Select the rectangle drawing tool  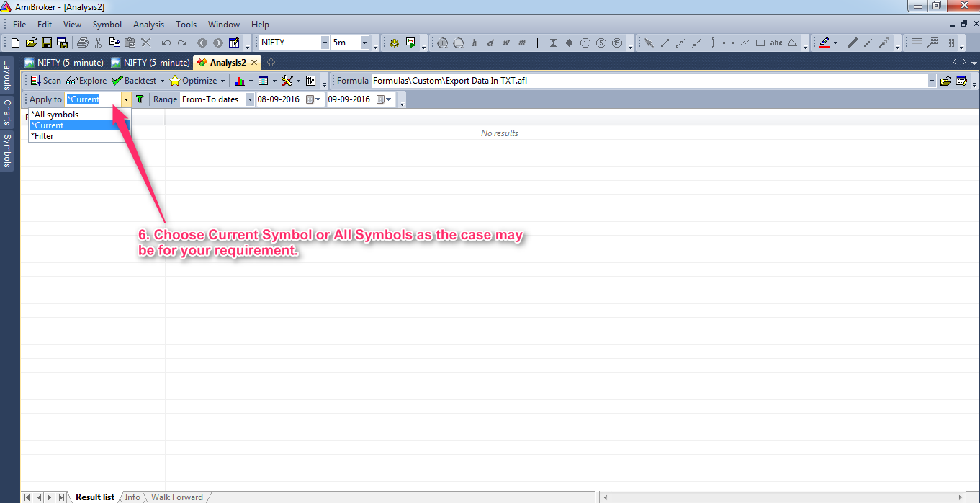tap(760, 43)
